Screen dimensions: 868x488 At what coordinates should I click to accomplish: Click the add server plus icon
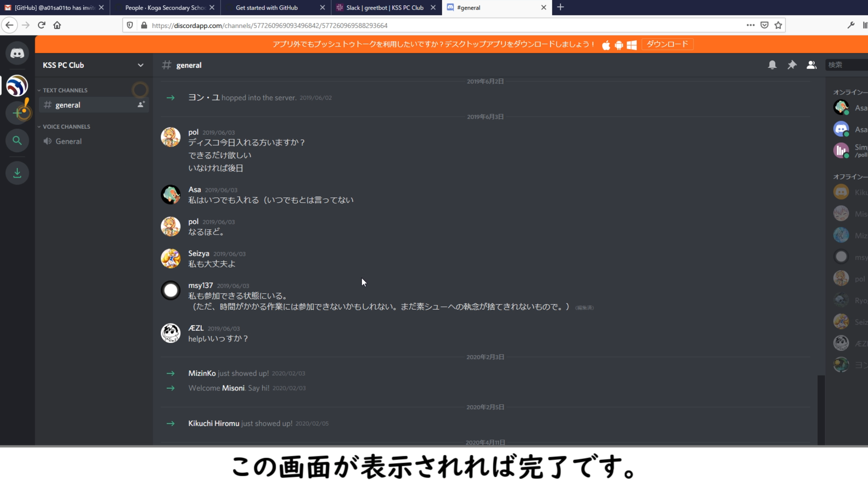pos(17,113)
